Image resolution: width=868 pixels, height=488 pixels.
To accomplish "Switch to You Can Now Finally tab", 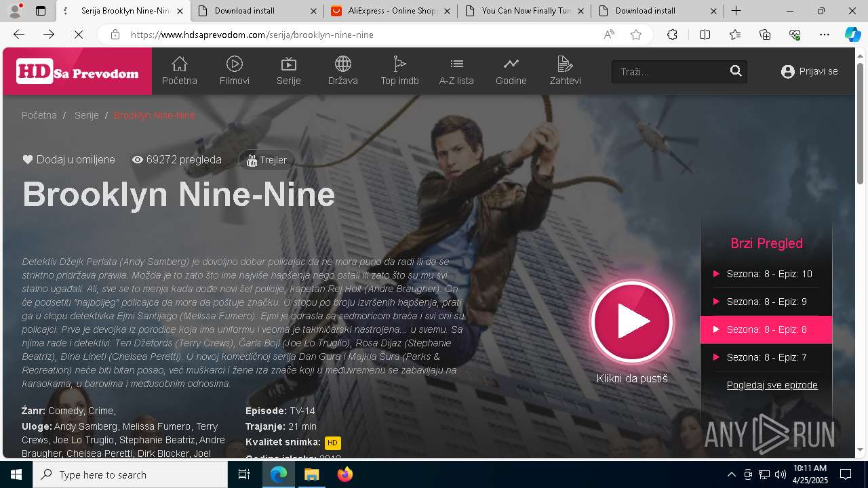I will (524, 11).
